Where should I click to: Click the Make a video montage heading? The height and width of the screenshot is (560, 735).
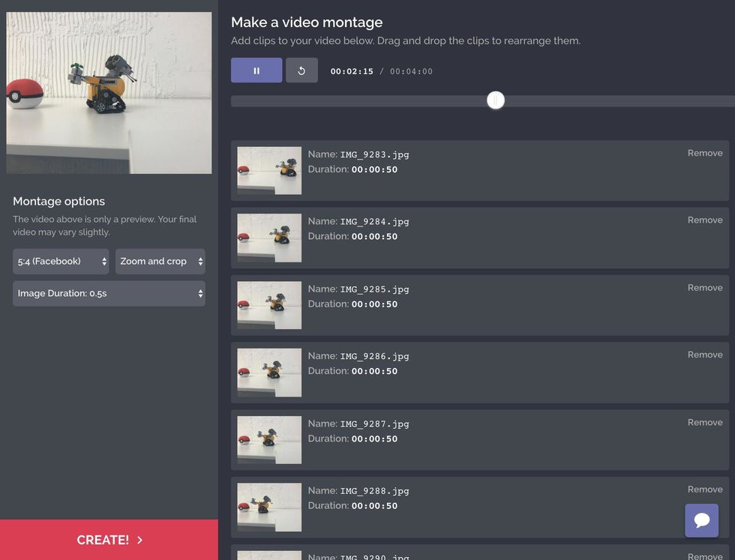pyautogui.click(x=307, y=22)
